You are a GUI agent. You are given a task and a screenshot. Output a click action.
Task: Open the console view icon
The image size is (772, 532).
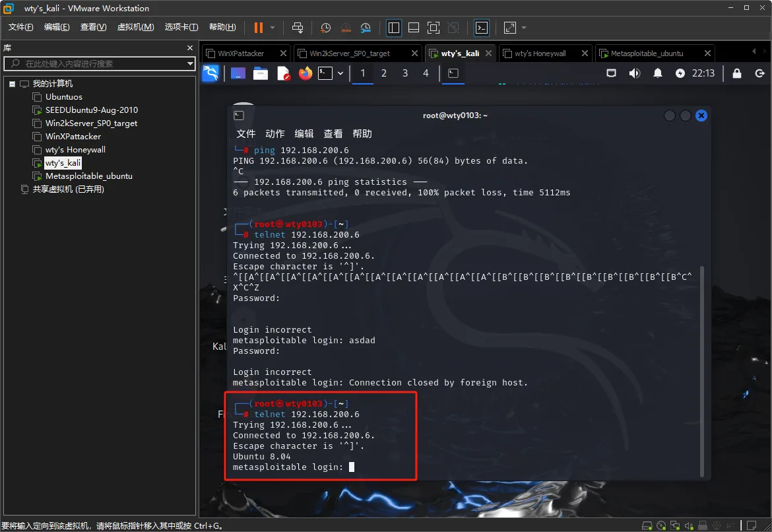(x=482, y=28)
